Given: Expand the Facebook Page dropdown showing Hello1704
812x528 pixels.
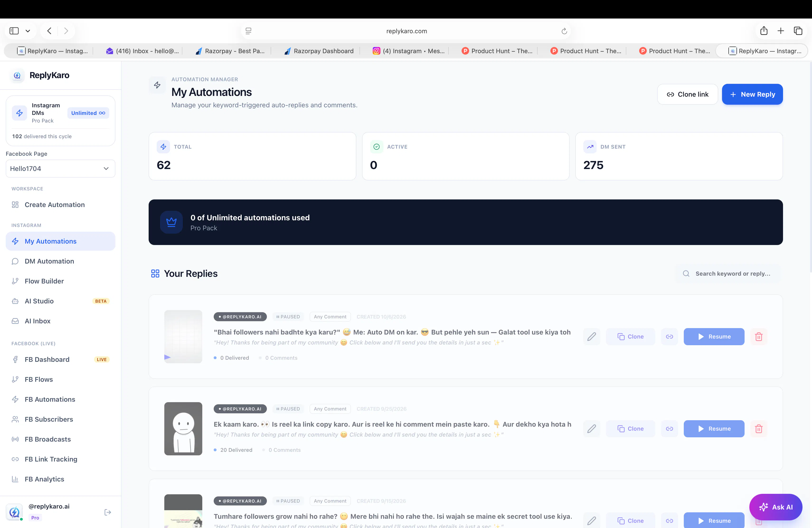Looking at the screenshot, I should click(x=60, y=169).
